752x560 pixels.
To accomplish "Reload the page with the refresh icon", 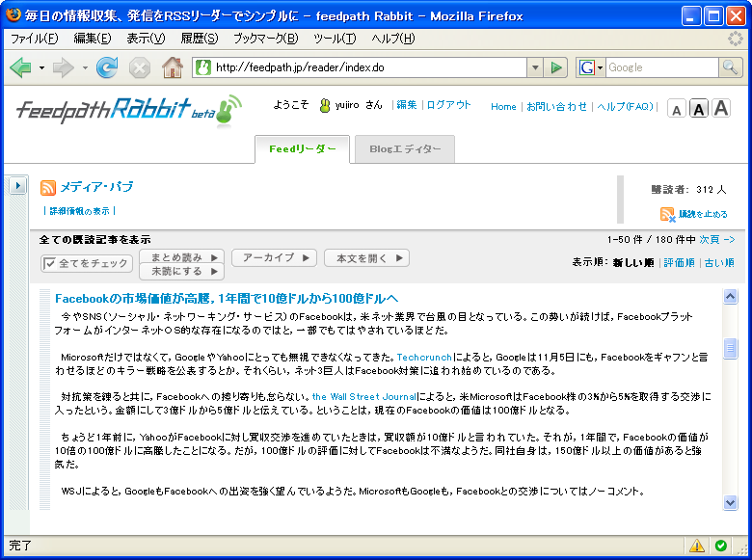I will [107, 67].
